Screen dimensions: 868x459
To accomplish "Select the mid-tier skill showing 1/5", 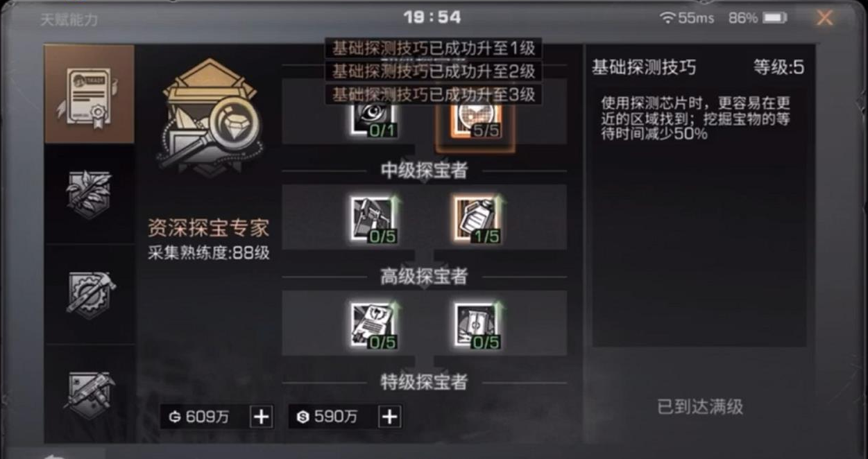I will tap(477, 220).
